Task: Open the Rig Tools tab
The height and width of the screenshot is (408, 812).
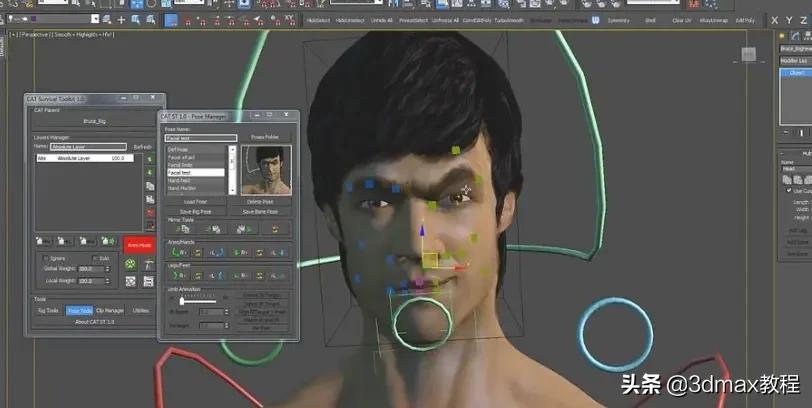Action: pos(48,311)
